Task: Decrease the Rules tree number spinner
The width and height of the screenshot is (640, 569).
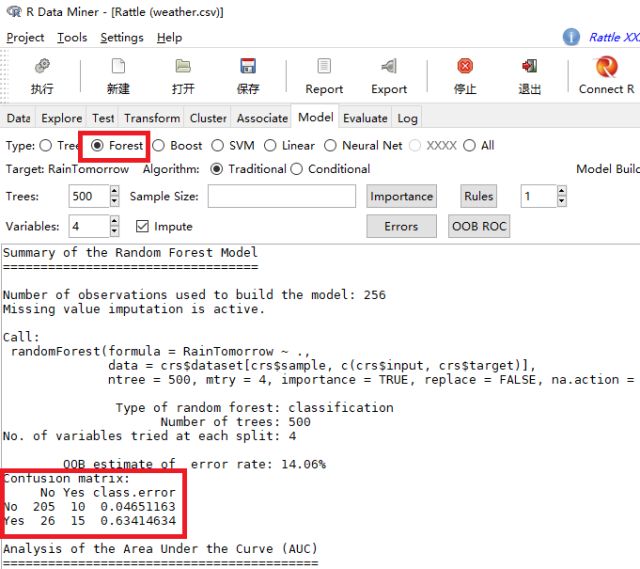Action: pos(562,201)
